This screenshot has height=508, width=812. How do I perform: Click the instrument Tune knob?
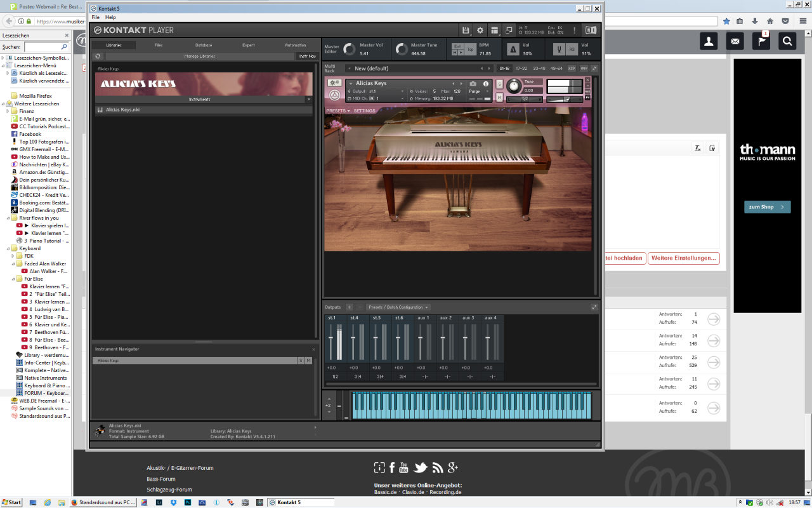coord(514,86)
